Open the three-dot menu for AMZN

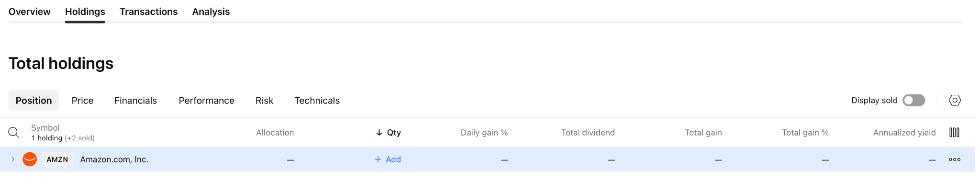955,160
